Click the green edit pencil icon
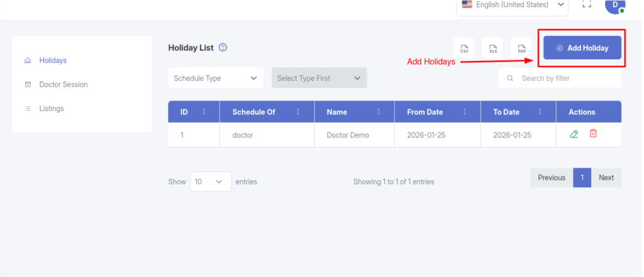This screenshot has width=644, height=277. pos(574,134)
